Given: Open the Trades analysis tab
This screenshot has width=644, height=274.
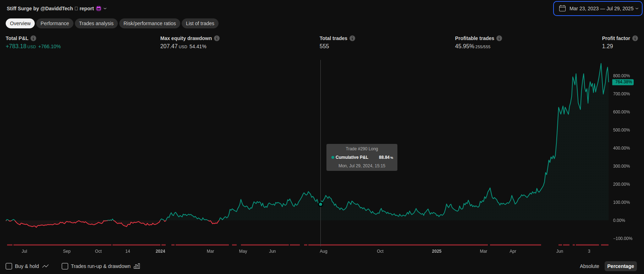Looking at the screenshot, I should coord(96,23).
